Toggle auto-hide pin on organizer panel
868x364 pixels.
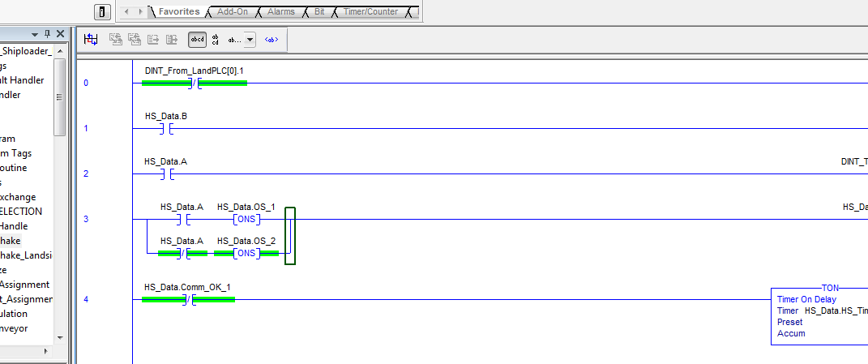point(47,34)
